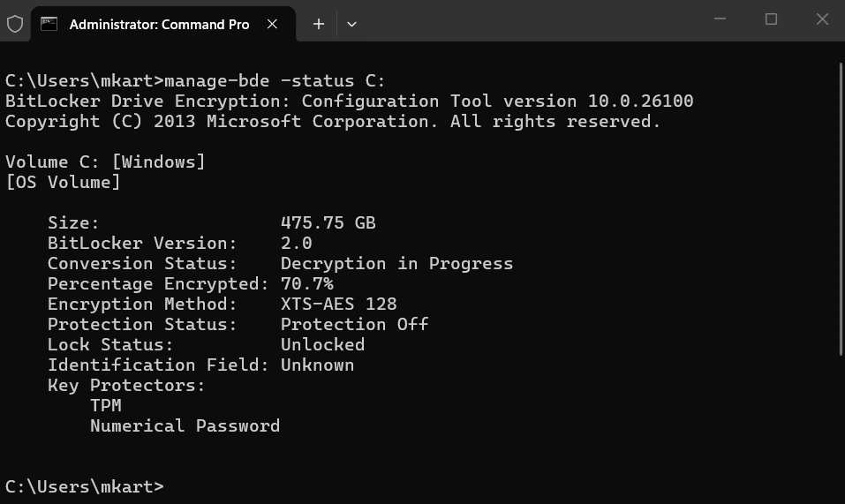This screenshot has height=504, width=845.
Task: Click the administrator shield icon
Action: [15, 24]
